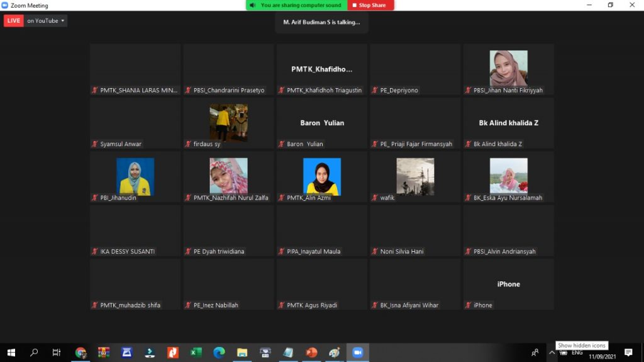Viewport: 644px width, 362px height.
Task: Open the Paint app from the taskbar
Action: pos(335,353)
